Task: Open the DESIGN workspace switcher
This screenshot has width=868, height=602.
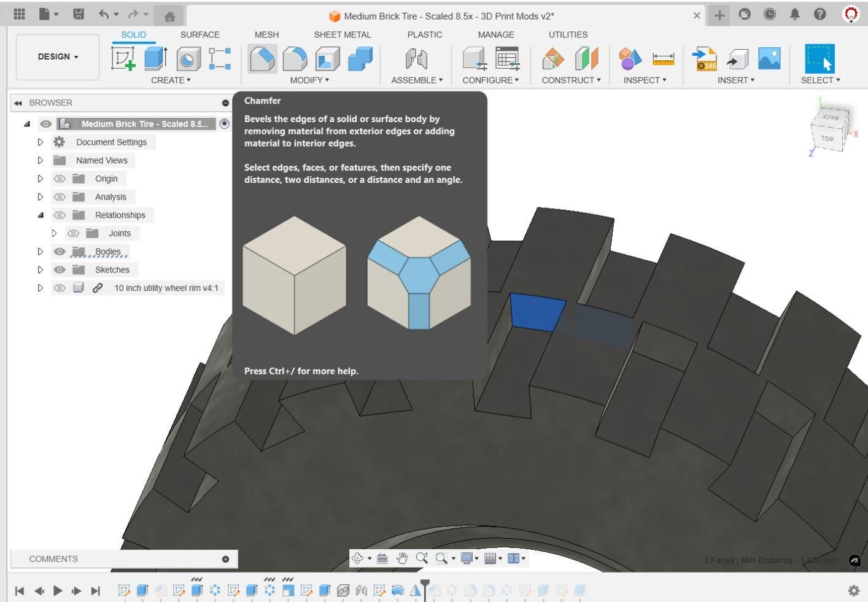Action: (x=58, y=57)
